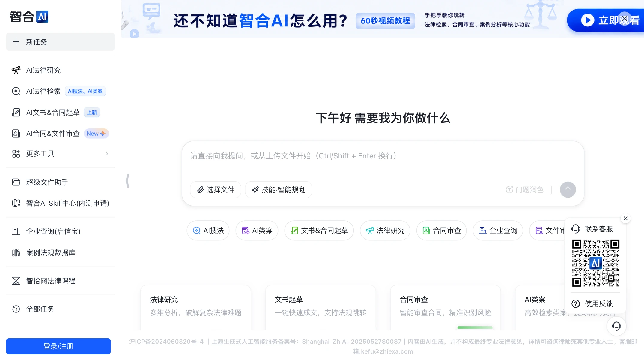Click the green progress bar on 合同审查 card
Screen dimensions: 644x362
tap(475, 327)
